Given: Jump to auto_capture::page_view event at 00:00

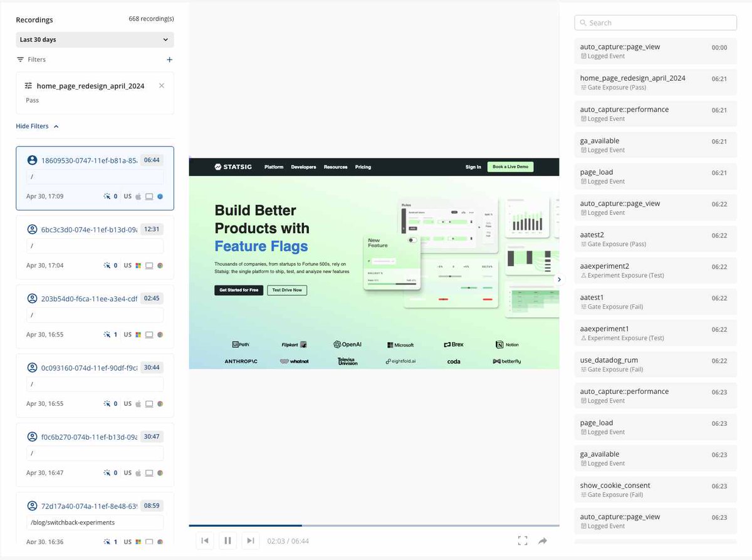Looking at the screenshot, I should (655, 51).
